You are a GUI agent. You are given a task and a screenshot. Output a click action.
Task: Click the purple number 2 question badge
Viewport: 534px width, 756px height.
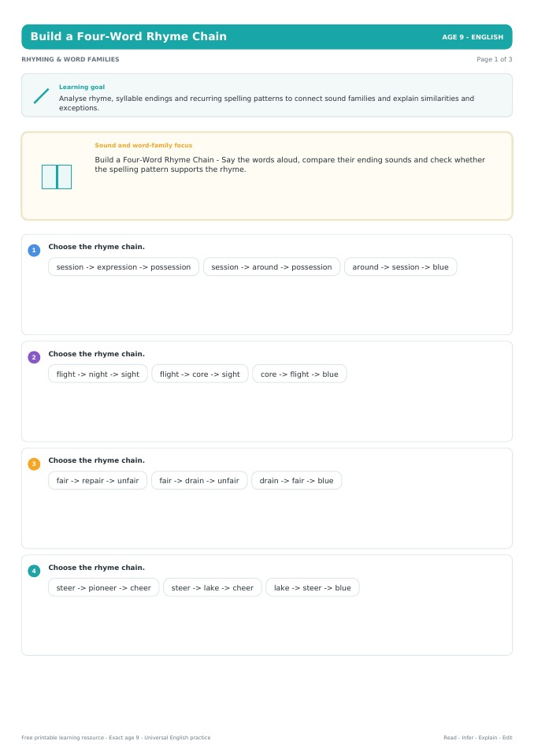pos(34,357)
